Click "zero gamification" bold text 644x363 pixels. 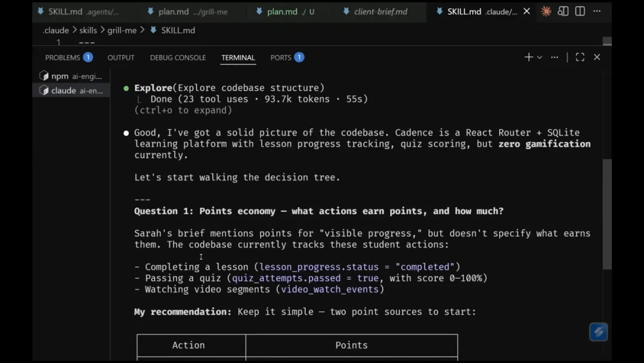point(544,144)
